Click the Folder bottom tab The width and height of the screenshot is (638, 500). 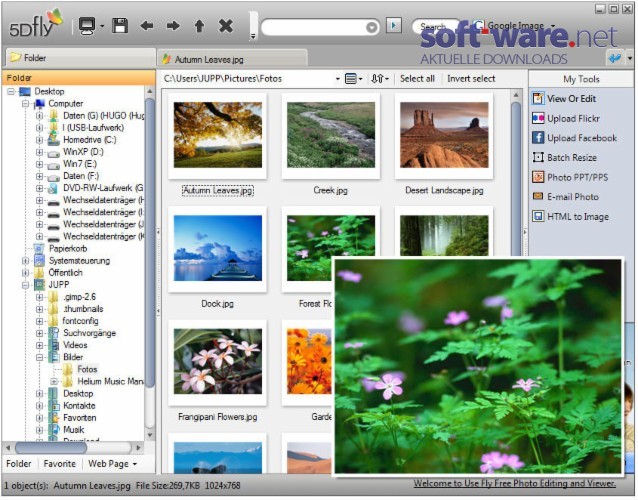coord(19,464)
